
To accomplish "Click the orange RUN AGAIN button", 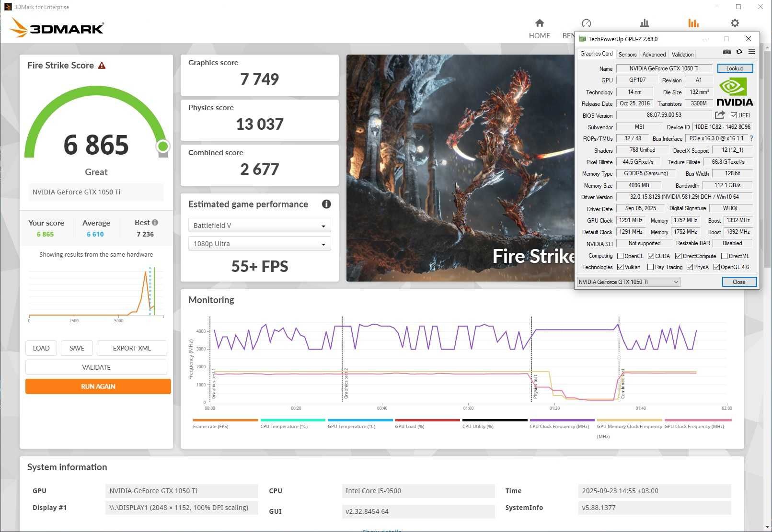I will click(98, 386).
